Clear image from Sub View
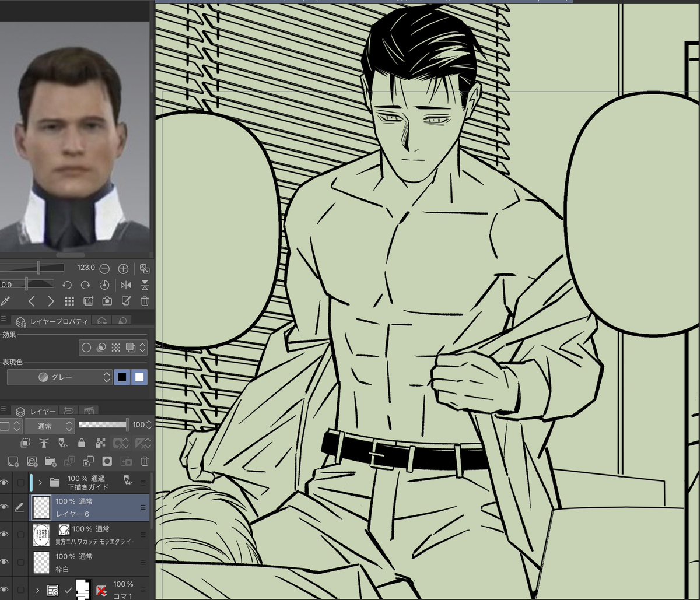 [145, 301]
